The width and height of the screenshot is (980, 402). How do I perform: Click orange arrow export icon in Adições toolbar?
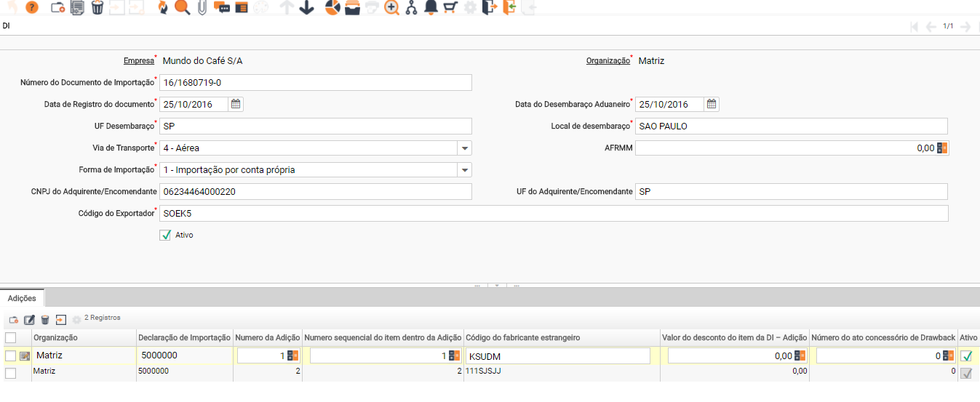pyautogui.click(x=61, y=319)
